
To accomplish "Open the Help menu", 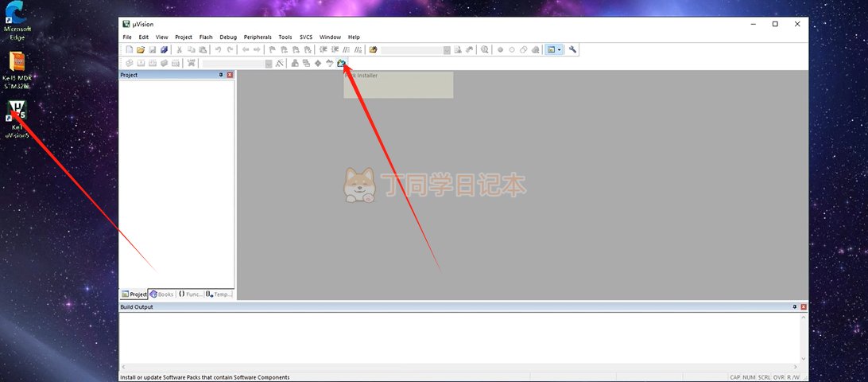I will tap(354, 37).
